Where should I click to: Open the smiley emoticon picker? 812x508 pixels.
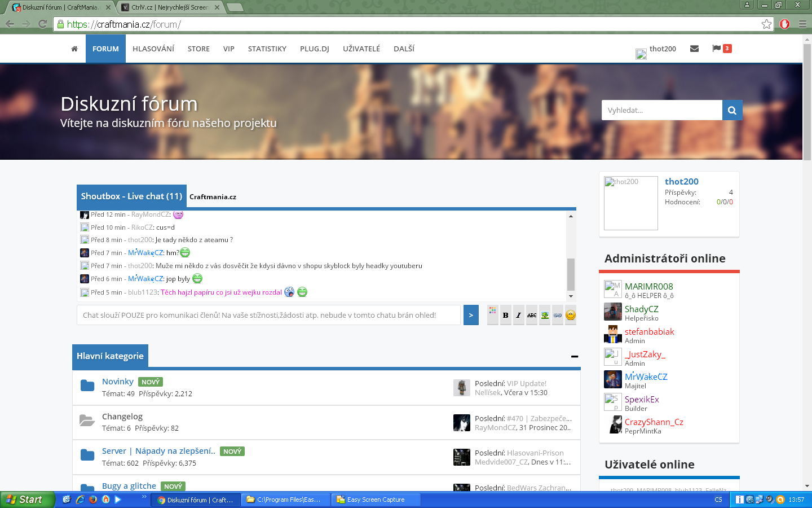pos(571,315)
